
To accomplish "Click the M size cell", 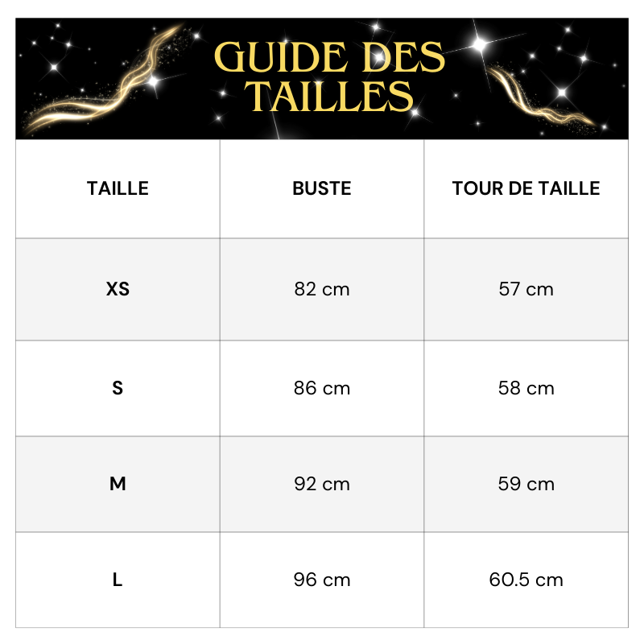I will [x=118, y=484].
